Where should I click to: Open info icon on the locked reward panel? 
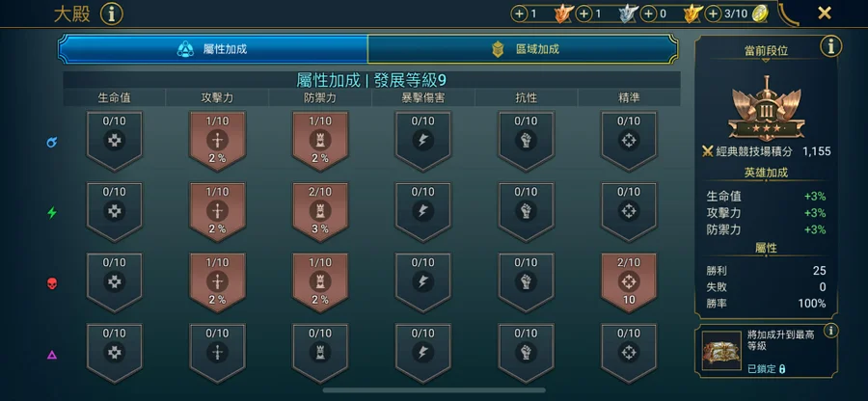[x=831, y=331]
